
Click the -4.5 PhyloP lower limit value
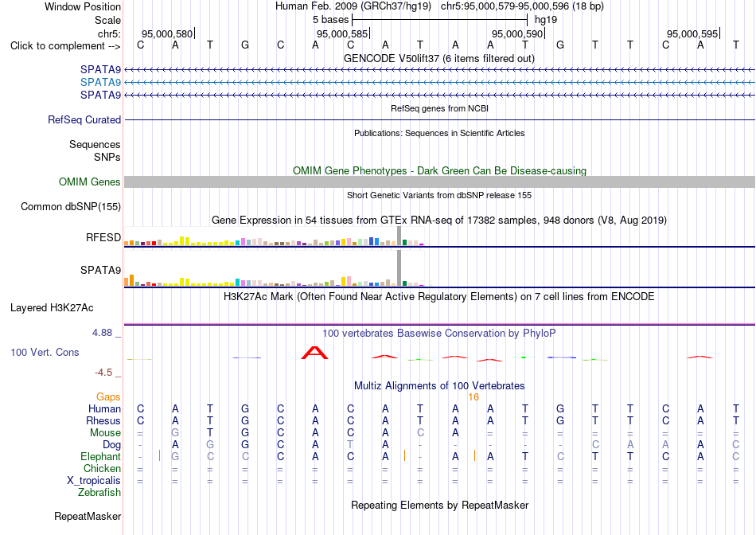coord(103,373)
